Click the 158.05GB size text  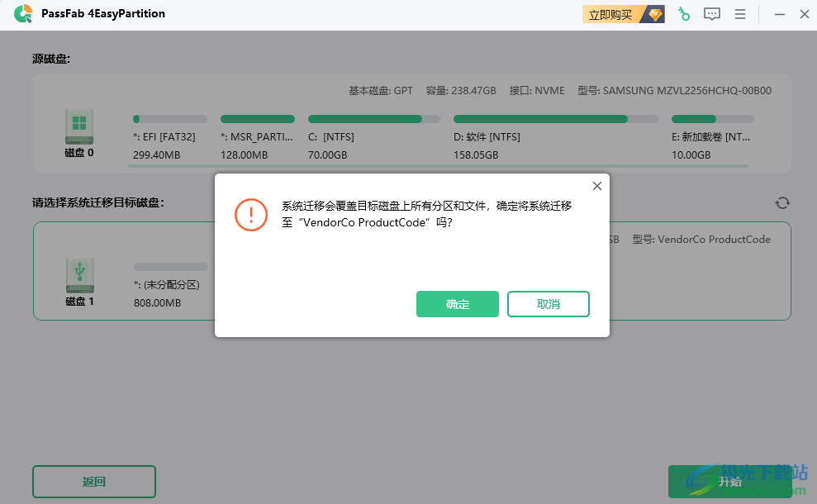(x=476, y=155)
